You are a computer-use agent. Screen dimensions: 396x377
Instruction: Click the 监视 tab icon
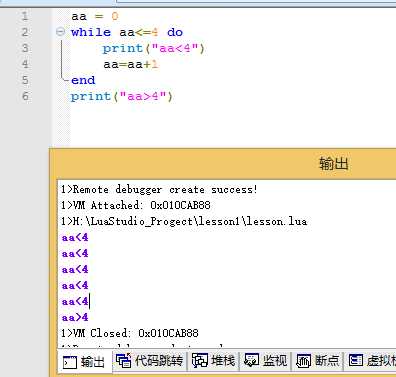pyautogui.click(x=252, y=360)
